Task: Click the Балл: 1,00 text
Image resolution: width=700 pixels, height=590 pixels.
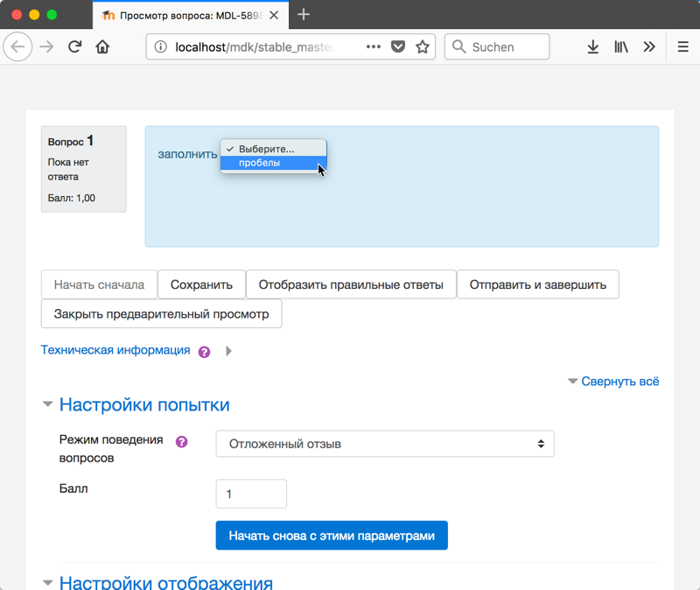Action: pos(72,198)
